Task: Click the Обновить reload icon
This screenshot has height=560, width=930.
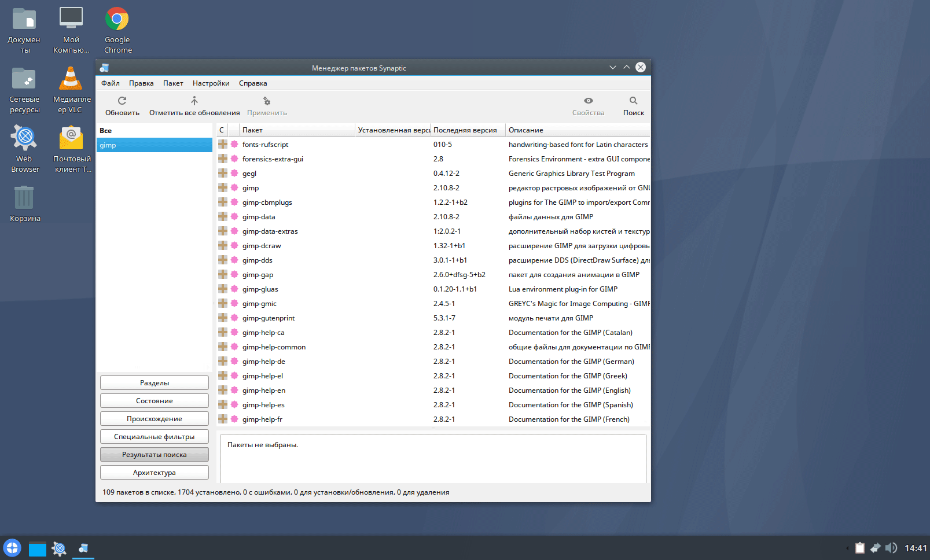Action: (122, 101)
